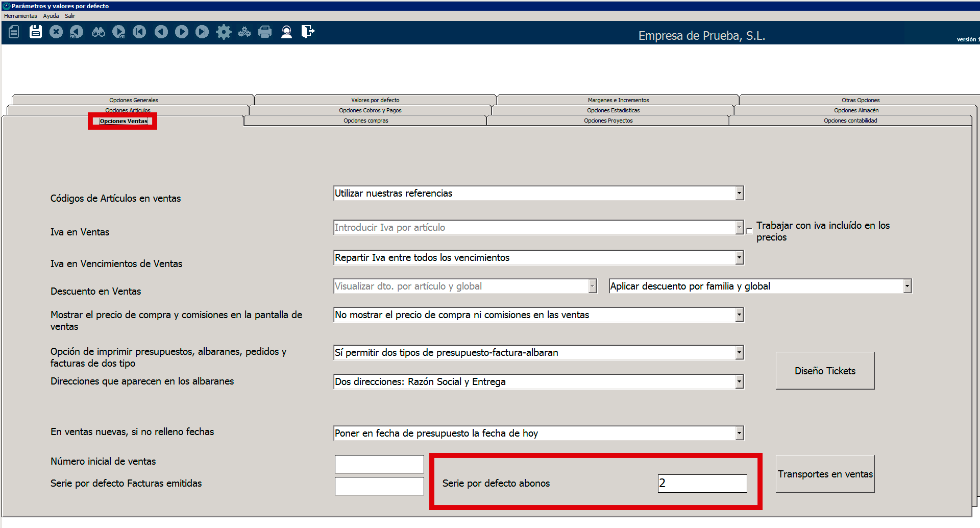The height and width of the screenshot is (528, 980).
Task: Go to first record icon
Action: [139, 32]
